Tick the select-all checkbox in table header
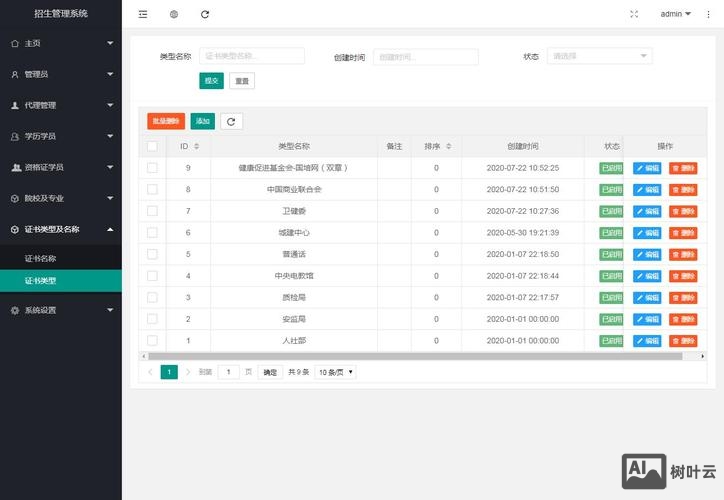 pos(152,146)
